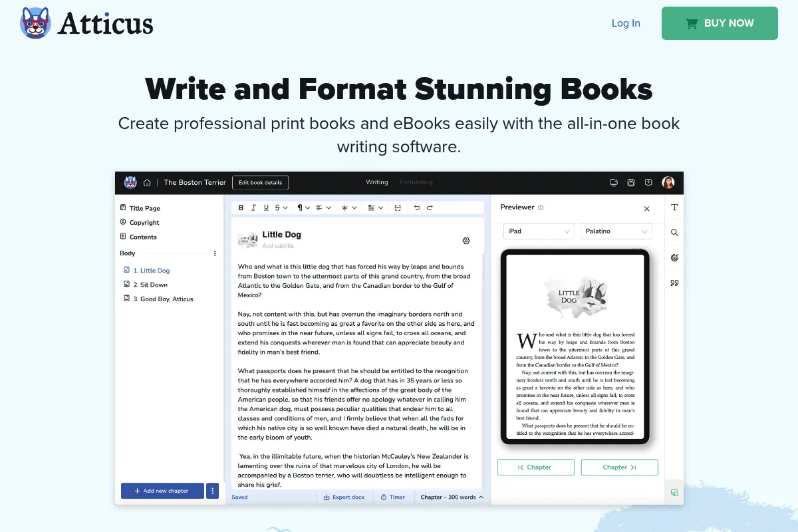
Task: Open the paragraph style dropdown
Action: tap(304, 207)
